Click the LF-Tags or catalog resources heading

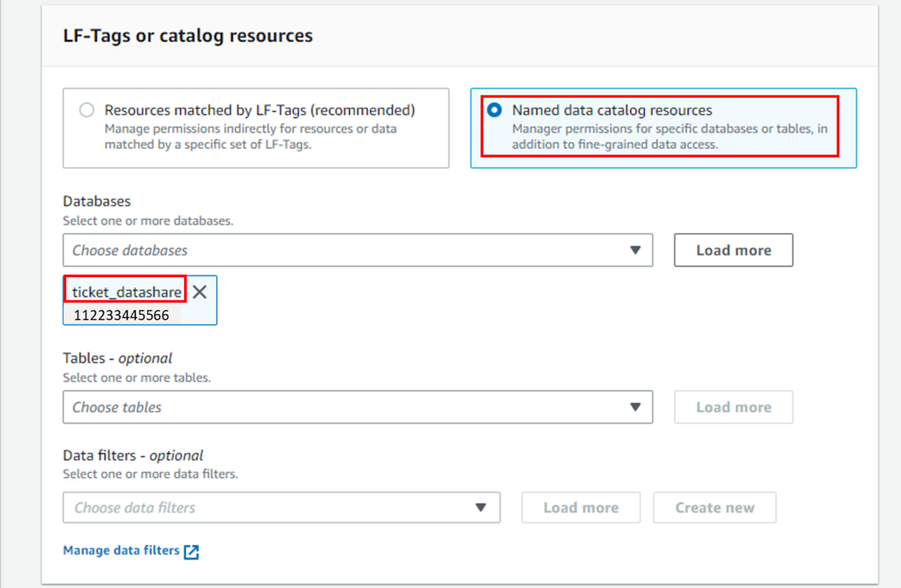tap(188, 35)
